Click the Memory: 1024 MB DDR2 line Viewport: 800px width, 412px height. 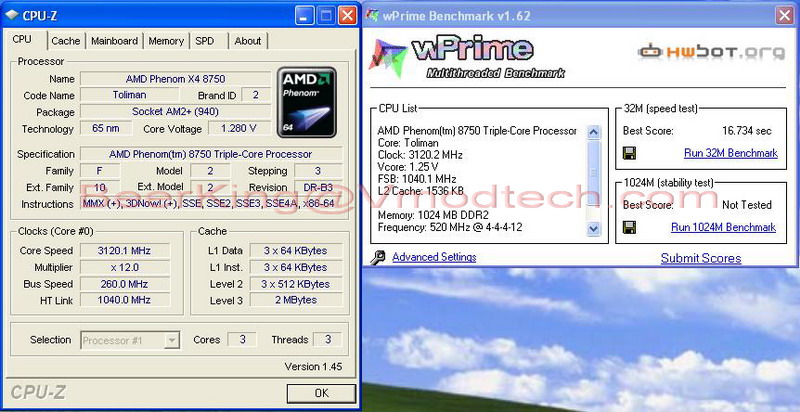tap(433, 215)
